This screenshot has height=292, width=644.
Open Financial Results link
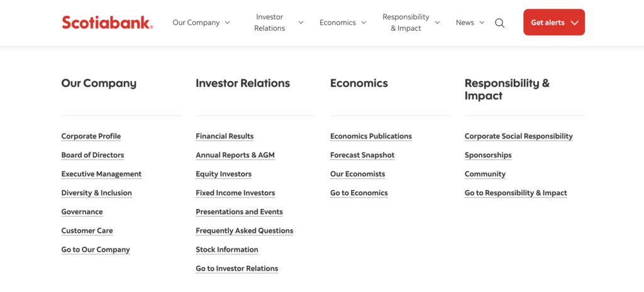225,136
